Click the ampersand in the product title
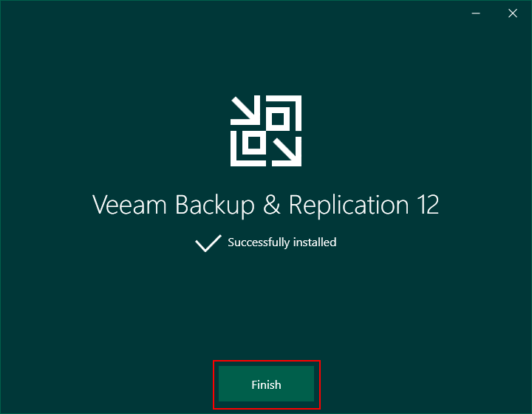Viewport: 532px width, 414px height. 272,205
